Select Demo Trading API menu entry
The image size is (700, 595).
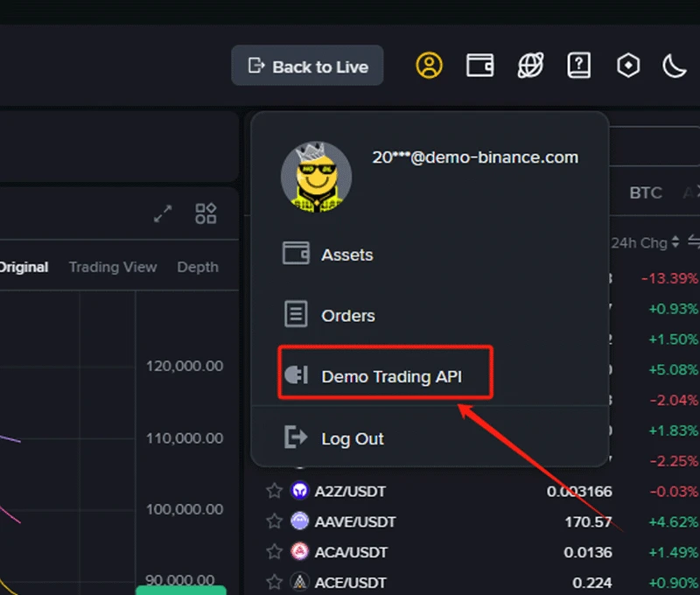(386, 376)
